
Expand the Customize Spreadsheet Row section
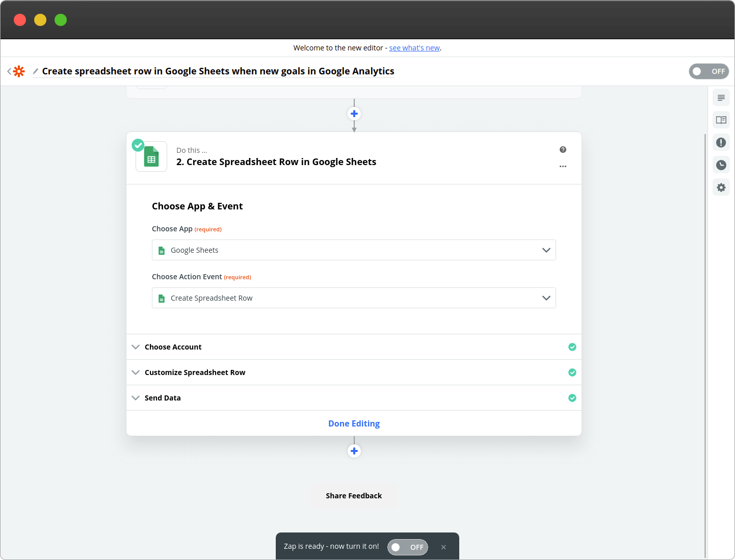354,372
